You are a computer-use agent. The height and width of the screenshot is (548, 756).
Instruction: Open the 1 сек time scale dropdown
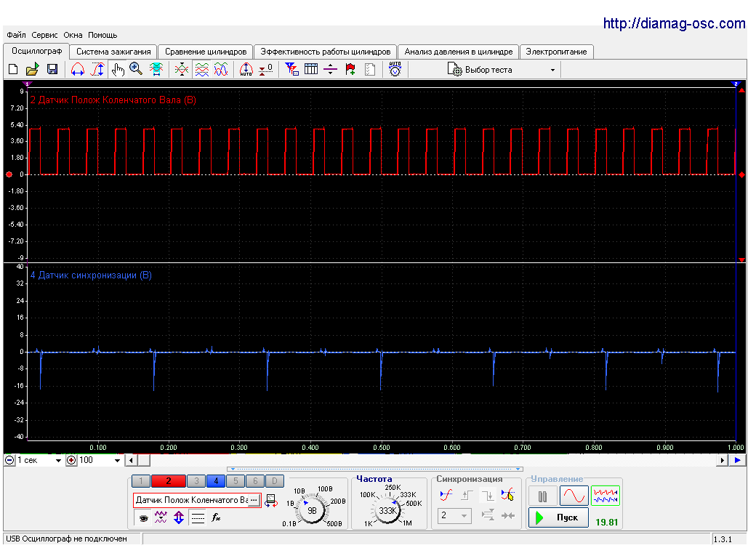pos(40,460)
